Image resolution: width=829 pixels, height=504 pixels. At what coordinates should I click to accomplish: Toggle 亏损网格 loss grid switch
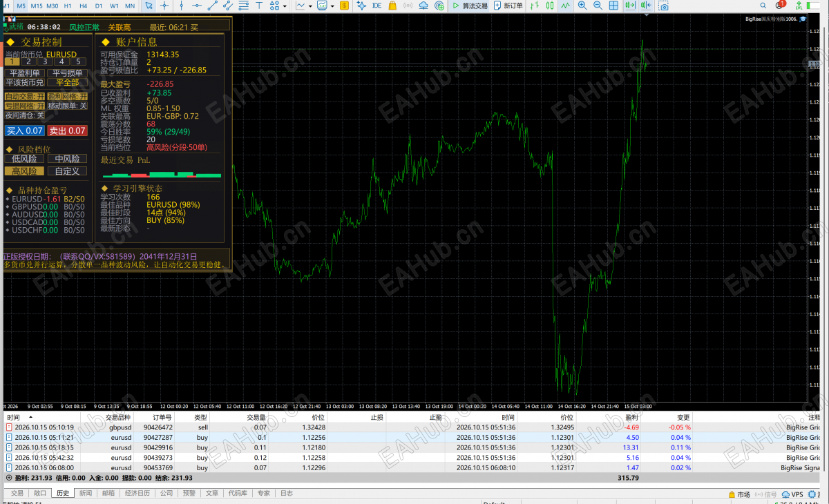[25, 106]
